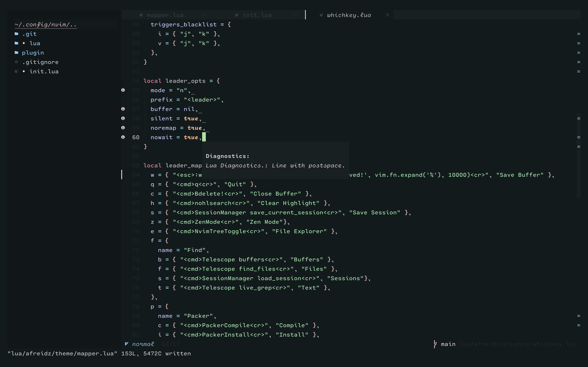
Task: Click diagnostic info icon on line 58
Action: coord(123,118)
